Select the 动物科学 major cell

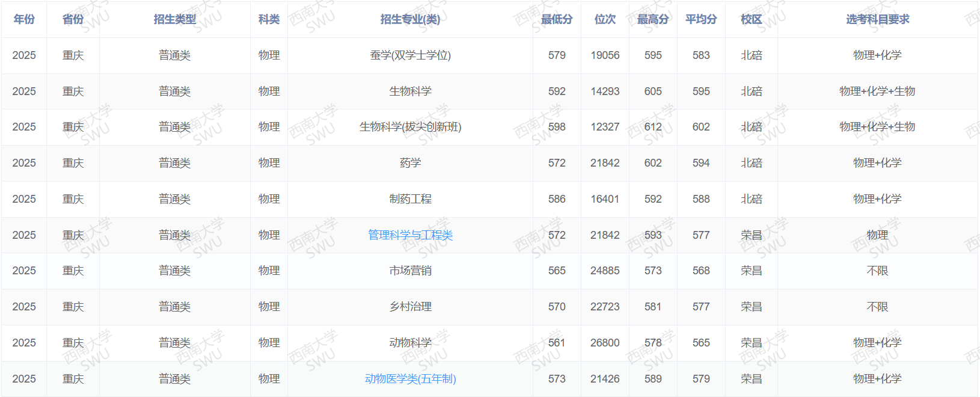tap(410, 343)
